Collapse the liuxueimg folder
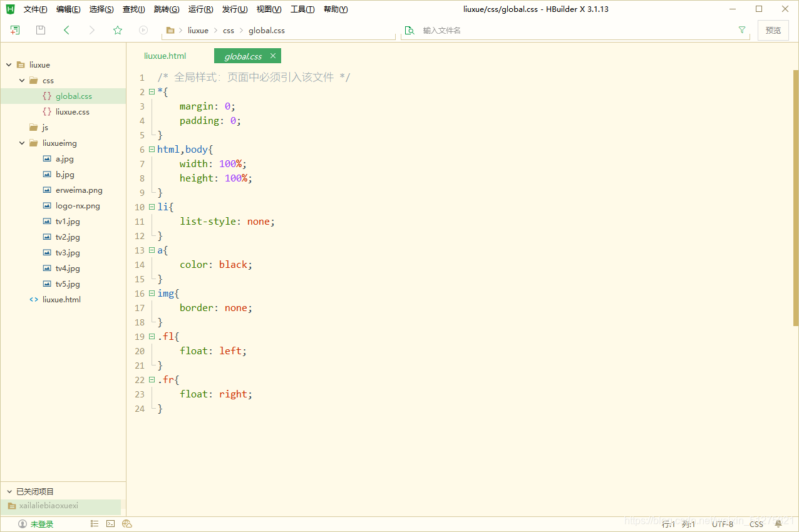The height and width of the screenshot is (532, 799). 22,143
